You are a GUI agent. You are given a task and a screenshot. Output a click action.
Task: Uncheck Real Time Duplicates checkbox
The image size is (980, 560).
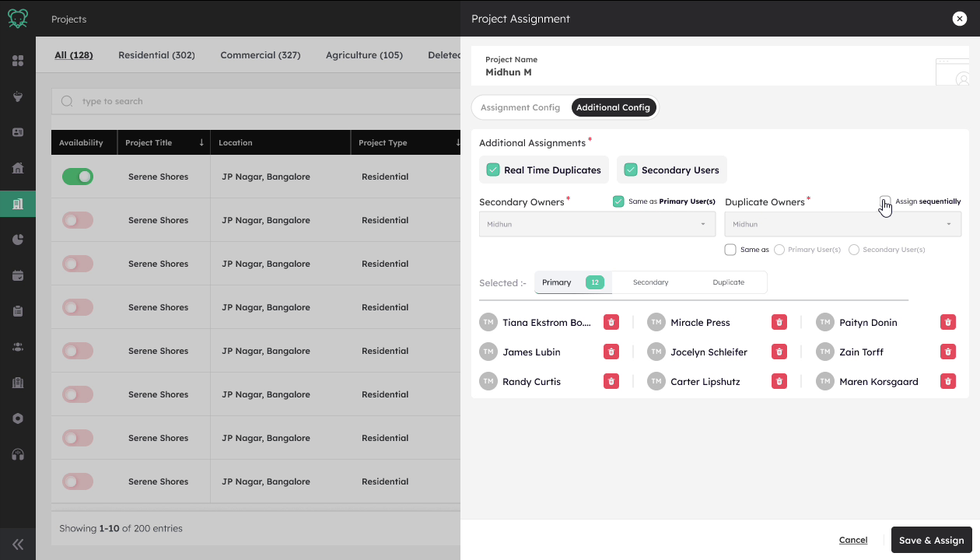[x=493, y=170]
